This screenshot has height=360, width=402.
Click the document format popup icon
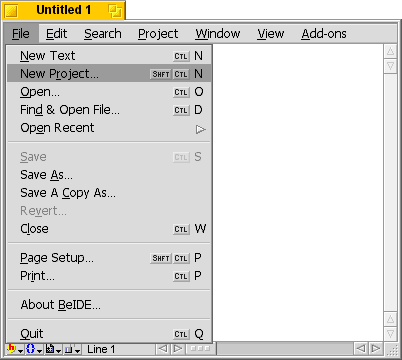coord(50,349)
